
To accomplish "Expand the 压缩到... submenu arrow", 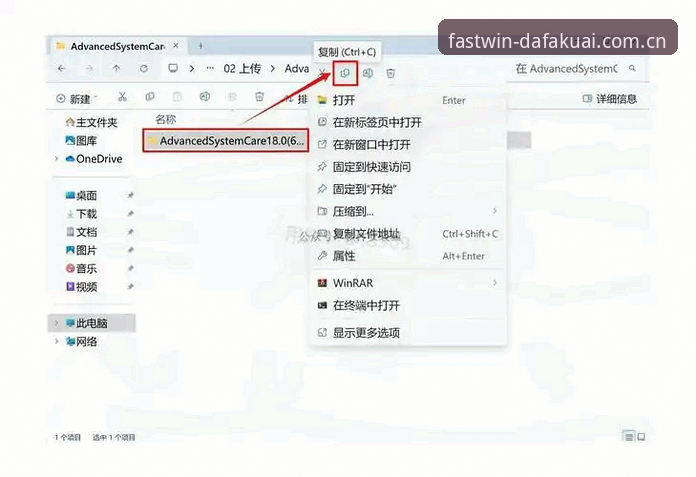I will [494, 211].
